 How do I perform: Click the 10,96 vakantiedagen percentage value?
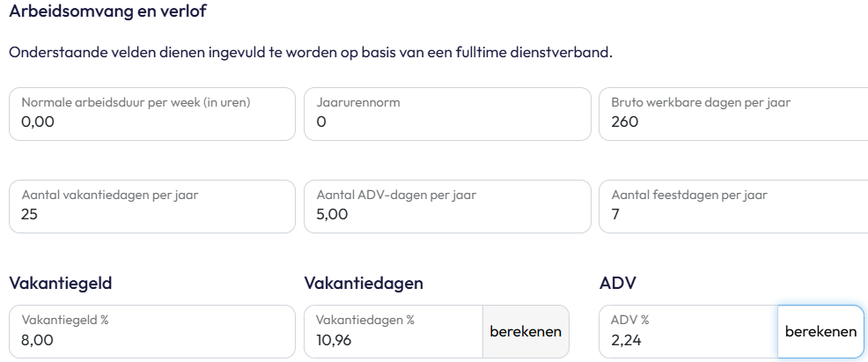[x=335, y=340]
